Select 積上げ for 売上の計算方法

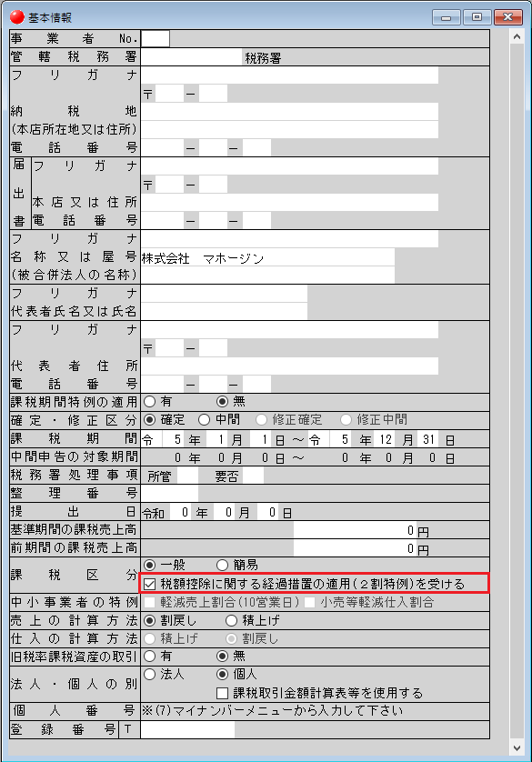(231, 620)
